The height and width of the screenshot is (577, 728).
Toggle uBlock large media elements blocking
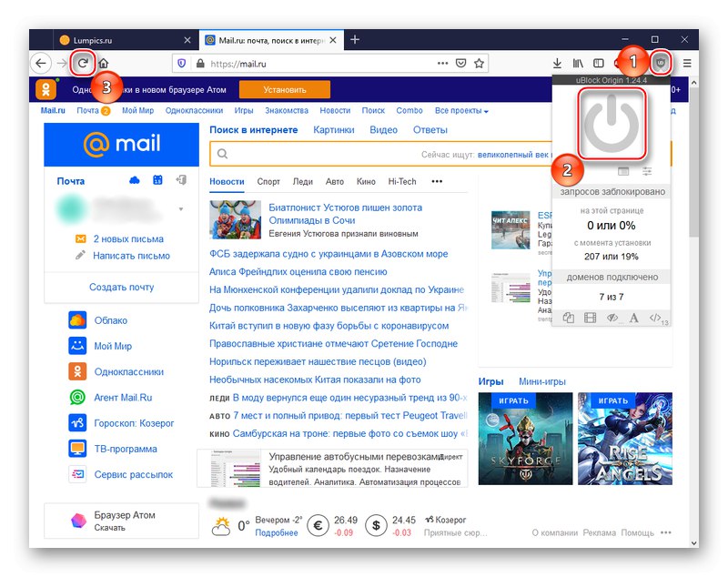pyautogui.click(x=590, y=318)
